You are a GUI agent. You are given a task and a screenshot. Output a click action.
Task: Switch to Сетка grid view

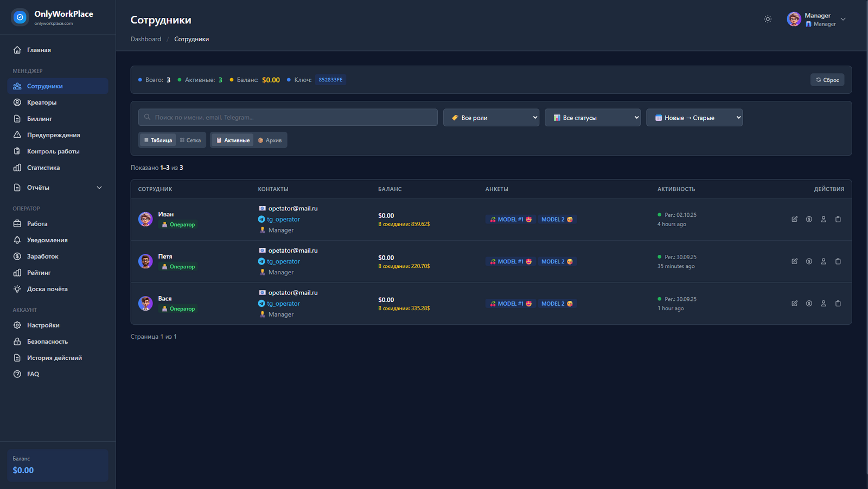tap(190, 140)
